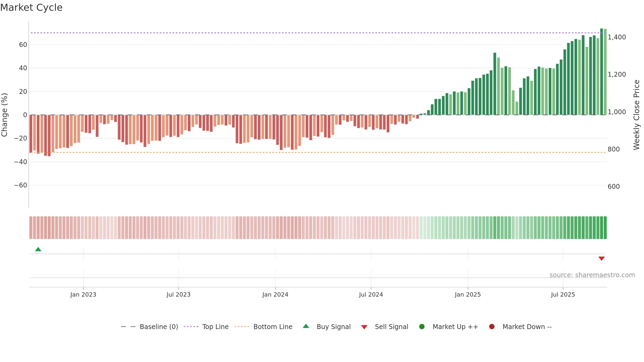Click the Weekly Close Price axis title
Screen dimensions: 644x362
click(636, 115)
